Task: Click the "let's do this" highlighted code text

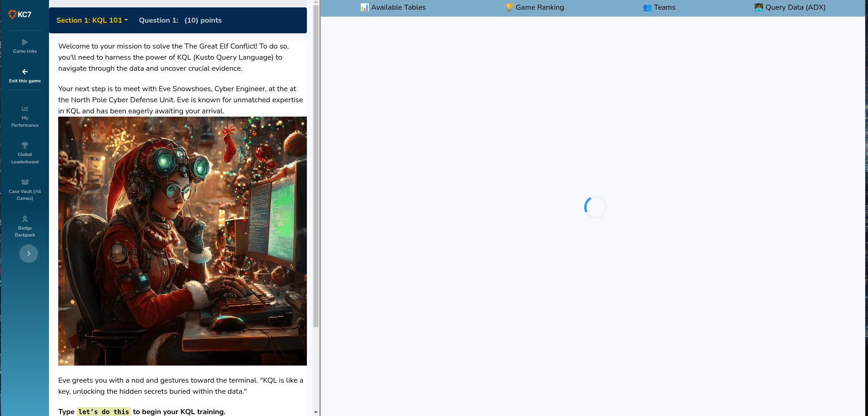Action: (104, 412)
